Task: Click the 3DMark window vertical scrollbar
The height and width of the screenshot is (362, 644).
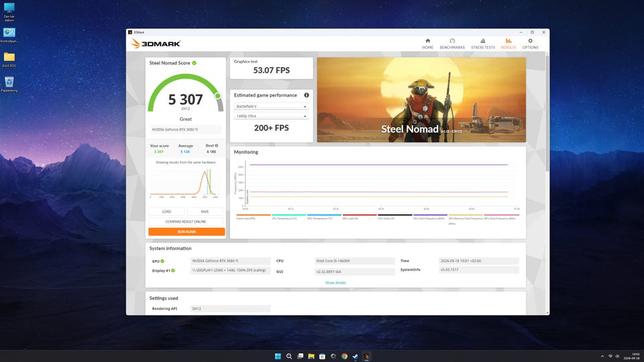Action: [547, 113]
